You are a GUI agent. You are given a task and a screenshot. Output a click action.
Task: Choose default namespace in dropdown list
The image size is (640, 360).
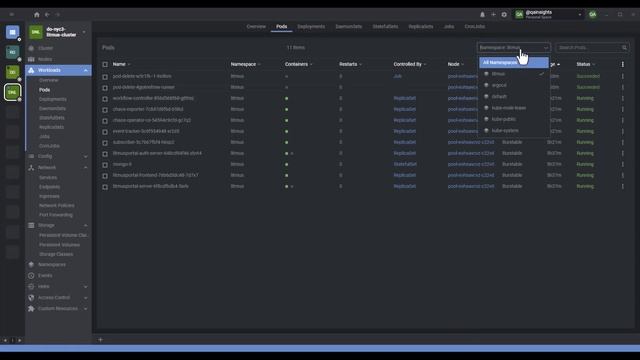point(513,97)
